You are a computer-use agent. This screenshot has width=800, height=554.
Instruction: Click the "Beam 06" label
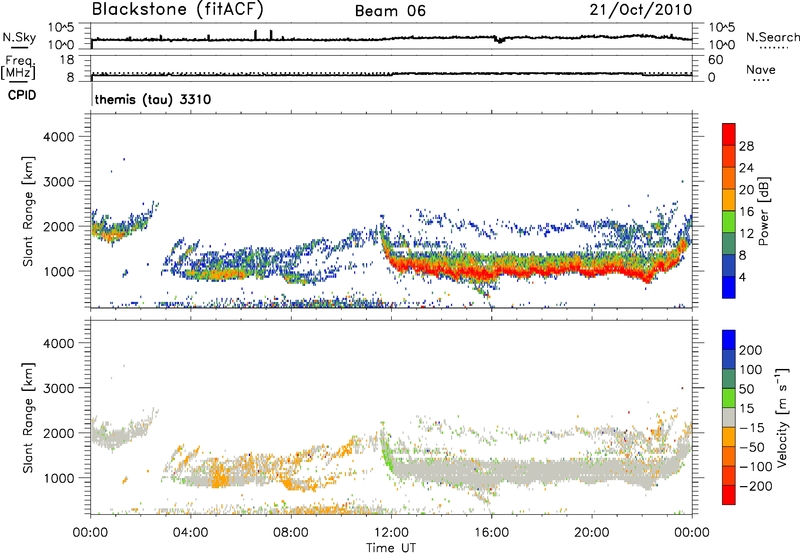tap(390, 11)
